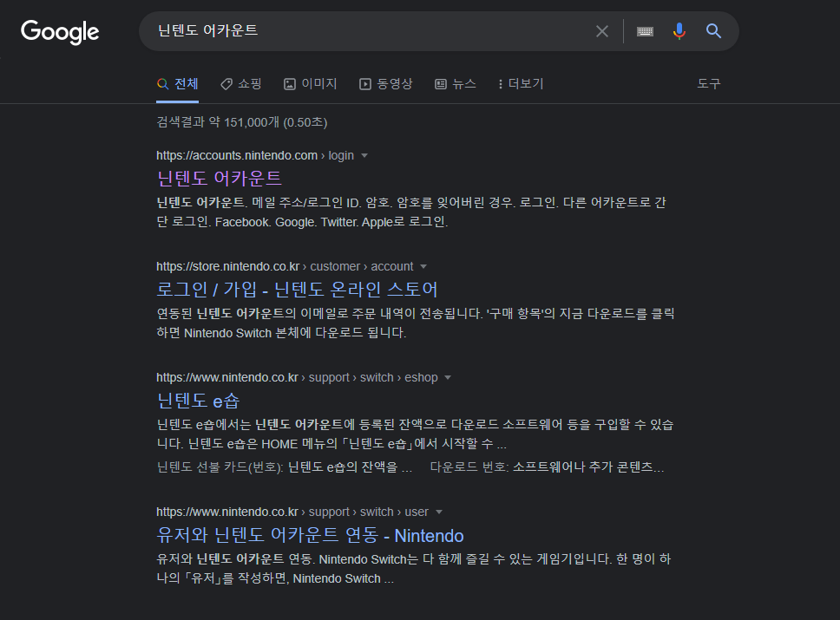
Task: Select the 전체 tab
Action: click(x=178, y=84)
